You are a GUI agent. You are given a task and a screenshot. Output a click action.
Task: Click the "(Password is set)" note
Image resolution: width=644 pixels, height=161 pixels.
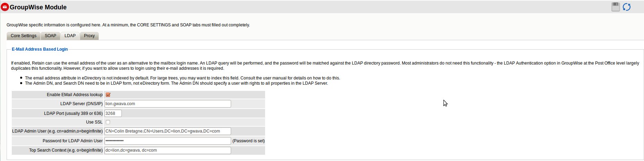coord(248,141)
